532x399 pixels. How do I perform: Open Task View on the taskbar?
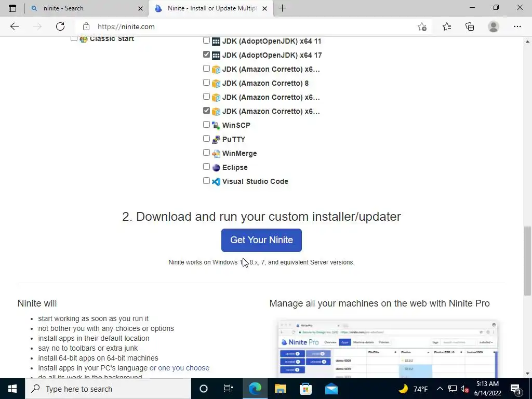coord(229,389)
